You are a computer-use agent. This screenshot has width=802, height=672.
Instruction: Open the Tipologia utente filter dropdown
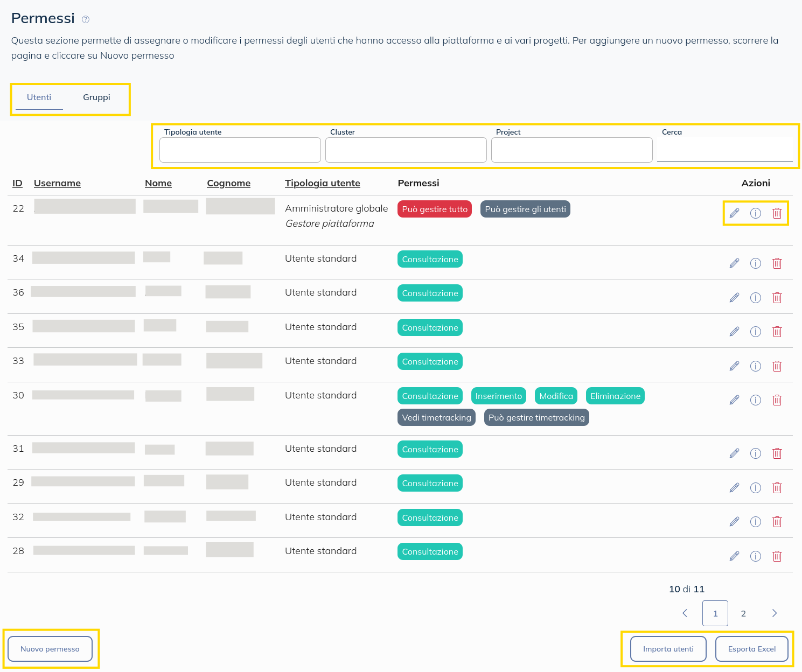(x=240, y=150)
